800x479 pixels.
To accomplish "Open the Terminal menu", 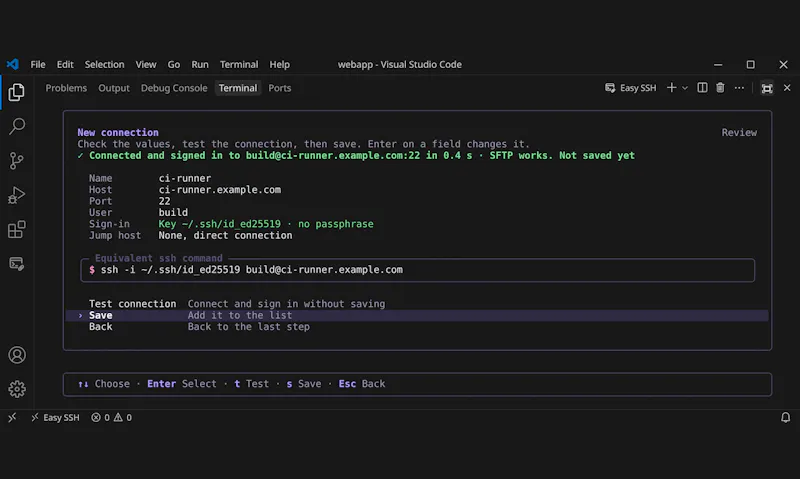I will [239, 64].
